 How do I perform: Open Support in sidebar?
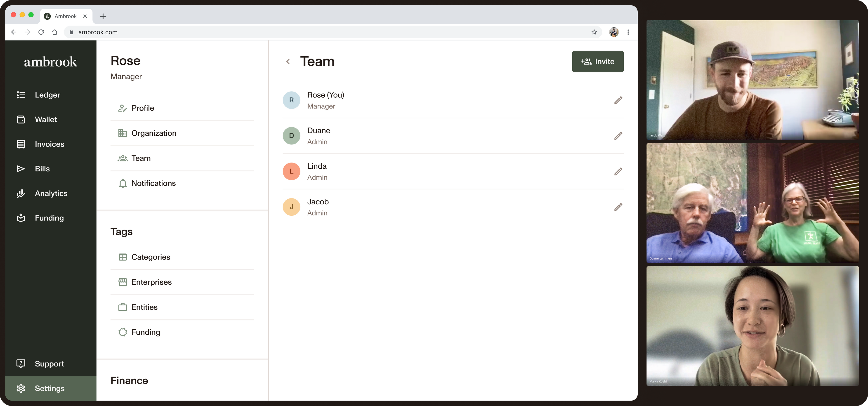tap(49, 364)
